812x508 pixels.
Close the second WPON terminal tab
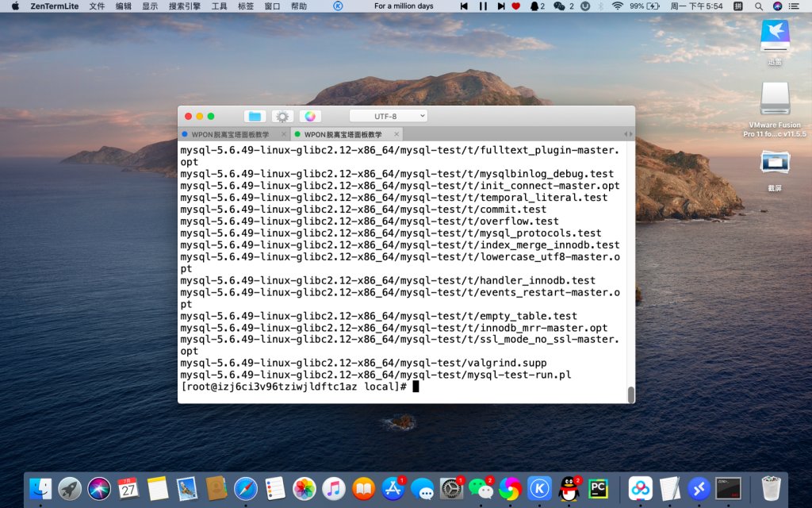coord(396,134)
